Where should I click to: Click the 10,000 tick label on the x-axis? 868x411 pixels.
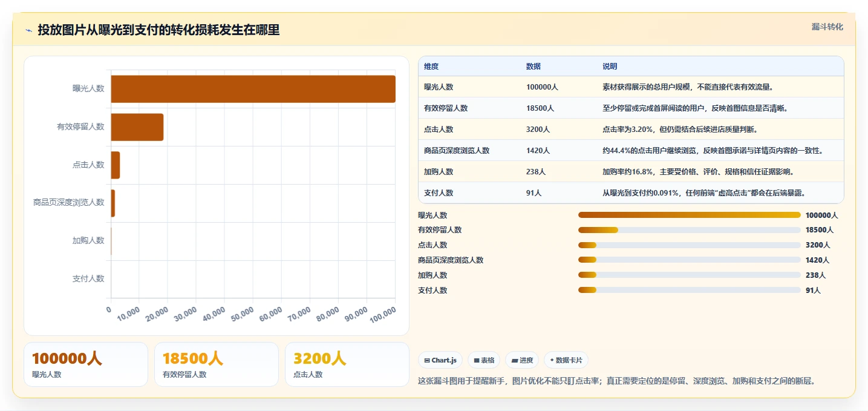(x=128, y=314)
